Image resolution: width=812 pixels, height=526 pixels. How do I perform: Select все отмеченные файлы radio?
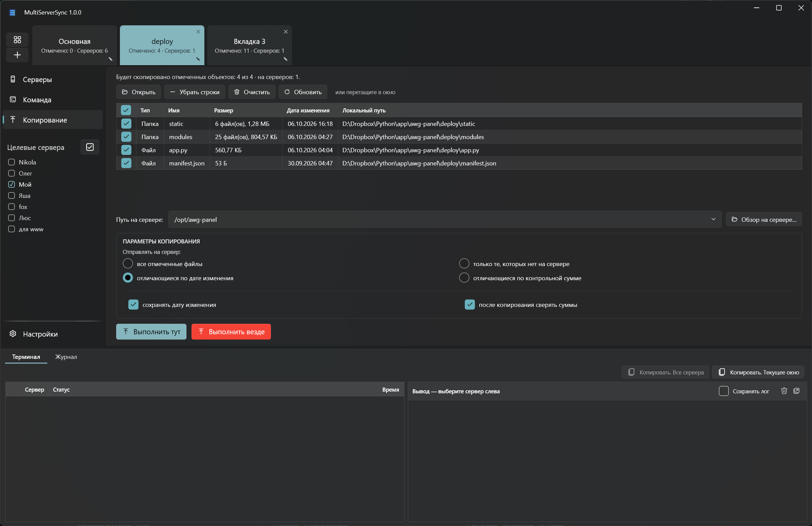point(128,264)
